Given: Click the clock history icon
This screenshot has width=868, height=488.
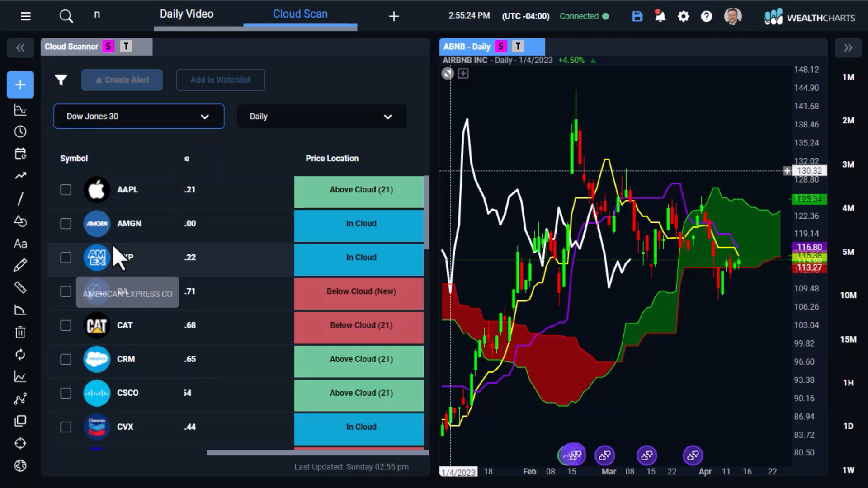Looking at the screenshot, I should [20, 131].
